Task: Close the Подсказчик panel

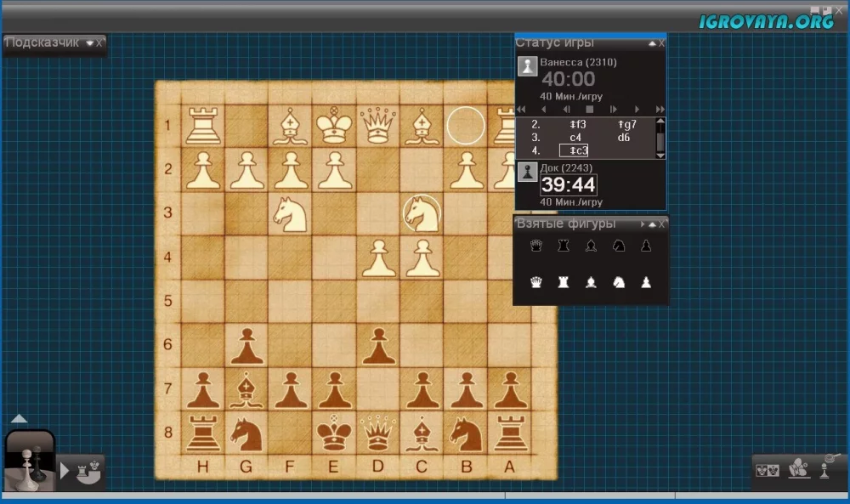Action: point(99,43)
